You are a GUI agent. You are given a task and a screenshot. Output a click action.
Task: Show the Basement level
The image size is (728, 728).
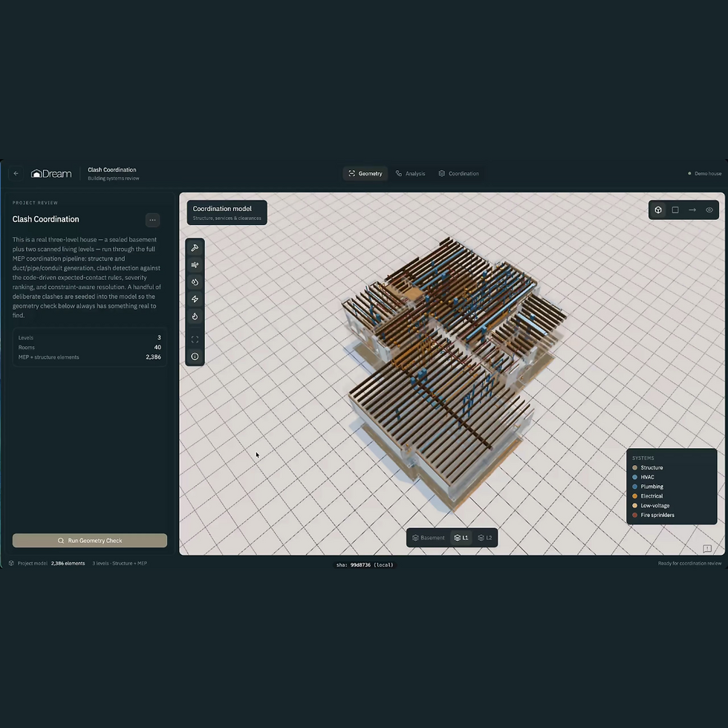point(429,538)
